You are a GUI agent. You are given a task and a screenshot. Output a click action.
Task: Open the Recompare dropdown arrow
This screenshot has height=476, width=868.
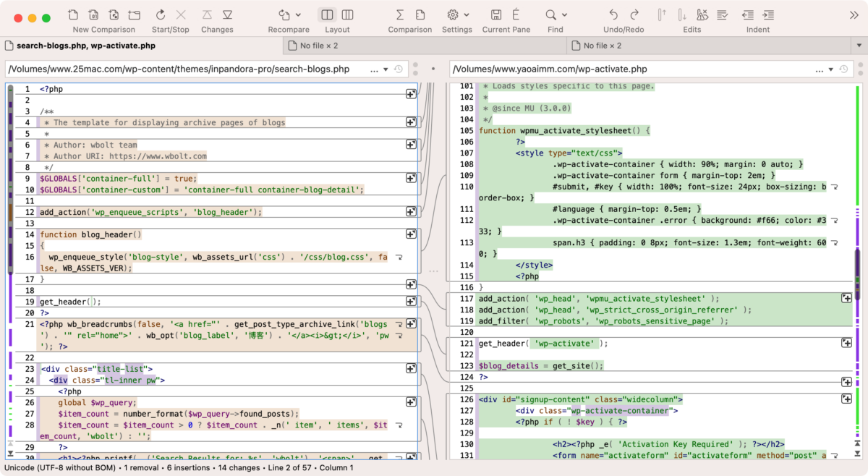pos(297,15)
